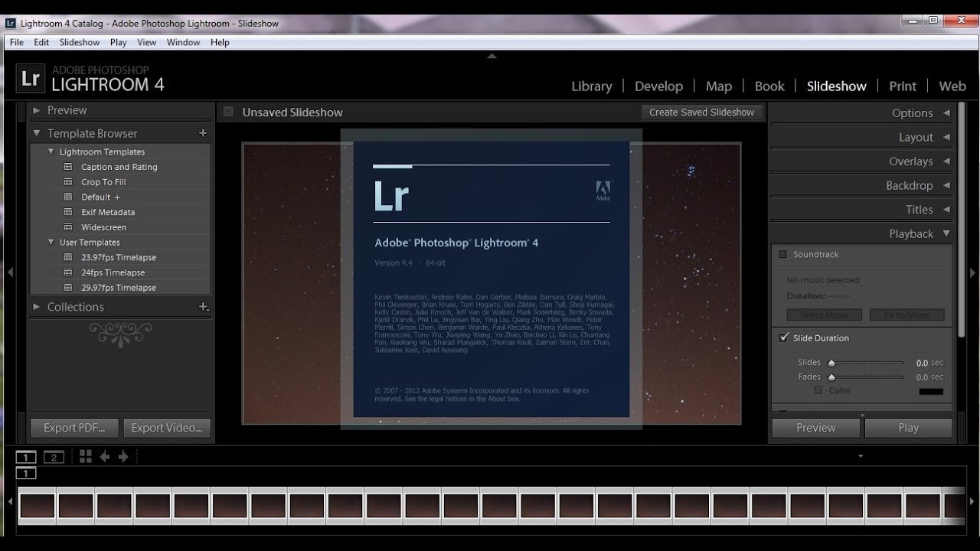Select the first thumbnail in the filmstrip
This screenshot has height=551, width=980.
click(x=38, y=506)
